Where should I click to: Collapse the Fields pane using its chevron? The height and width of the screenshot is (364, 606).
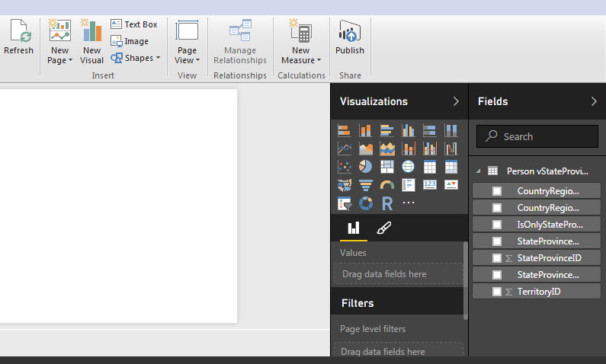pyautogui.click(x=594, y=101)
